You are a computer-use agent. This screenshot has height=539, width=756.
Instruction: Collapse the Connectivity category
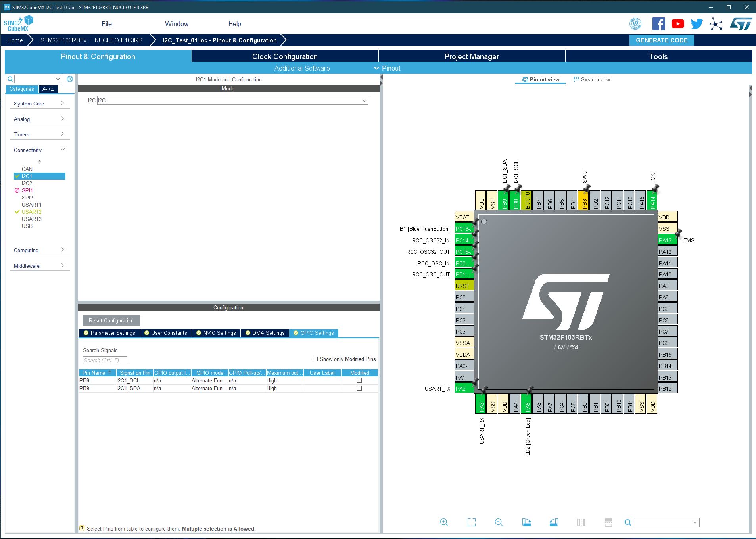(39, 150)
